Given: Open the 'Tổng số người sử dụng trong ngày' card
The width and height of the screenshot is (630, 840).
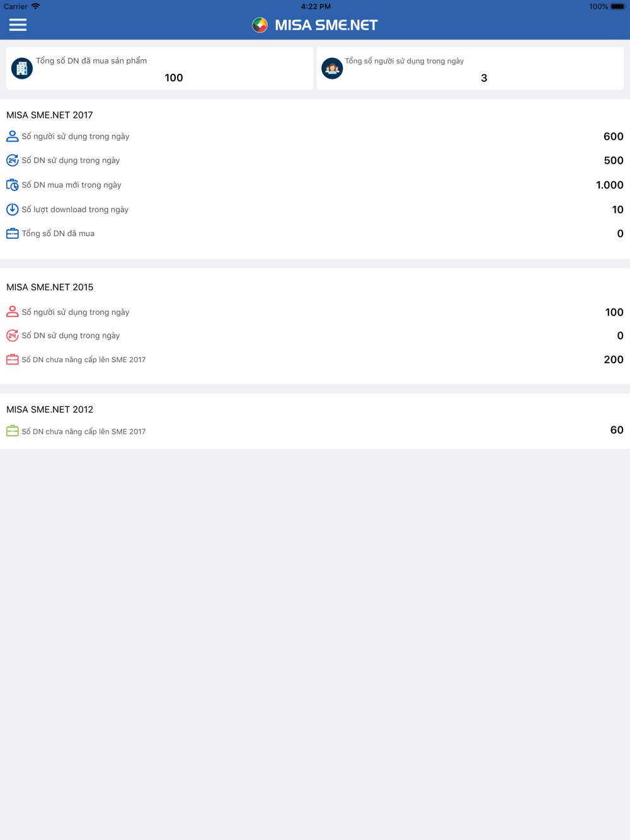Looking at the screenshot, I should [470, 69].
